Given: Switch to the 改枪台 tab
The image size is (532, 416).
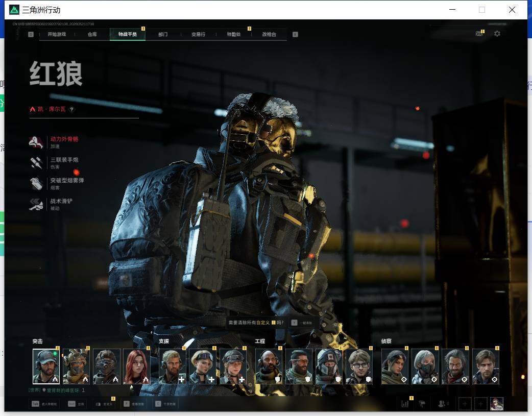Looking at the screenshot, I should pos(269,34).
